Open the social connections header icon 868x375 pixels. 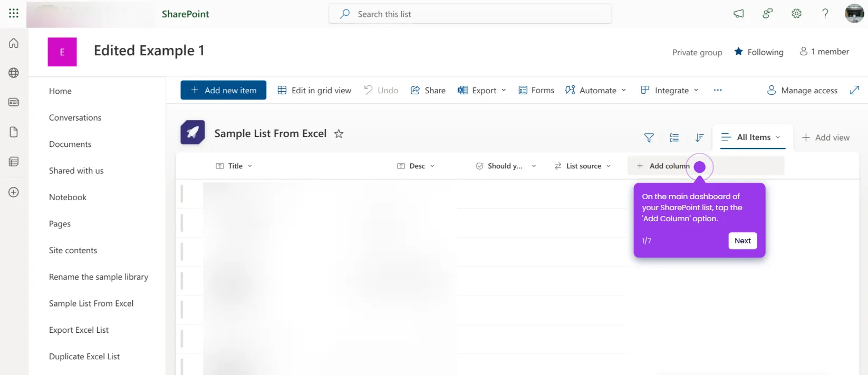(767, 14)
